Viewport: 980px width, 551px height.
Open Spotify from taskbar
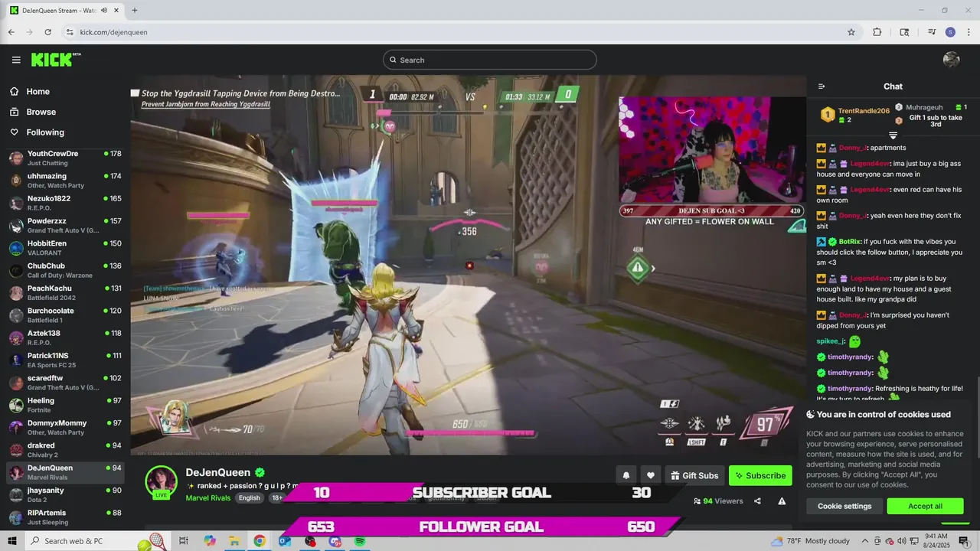[360, 541]
